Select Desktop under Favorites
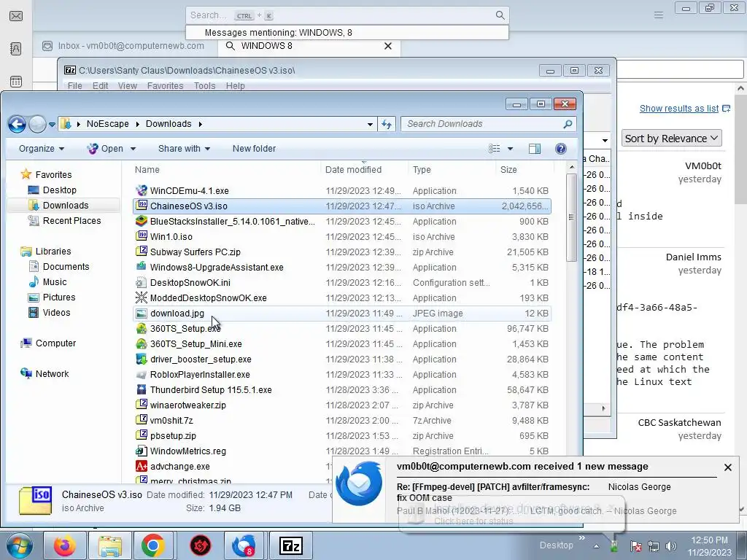The height and width of the screenshot is (560, 747). coord(60,190)
